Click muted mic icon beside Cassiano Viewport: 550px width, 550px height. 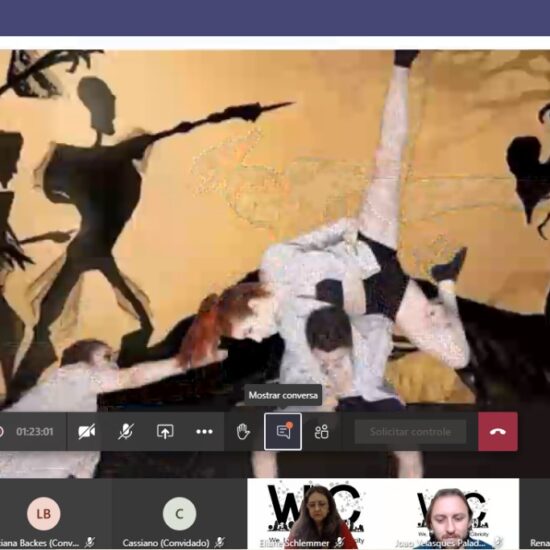220,543
